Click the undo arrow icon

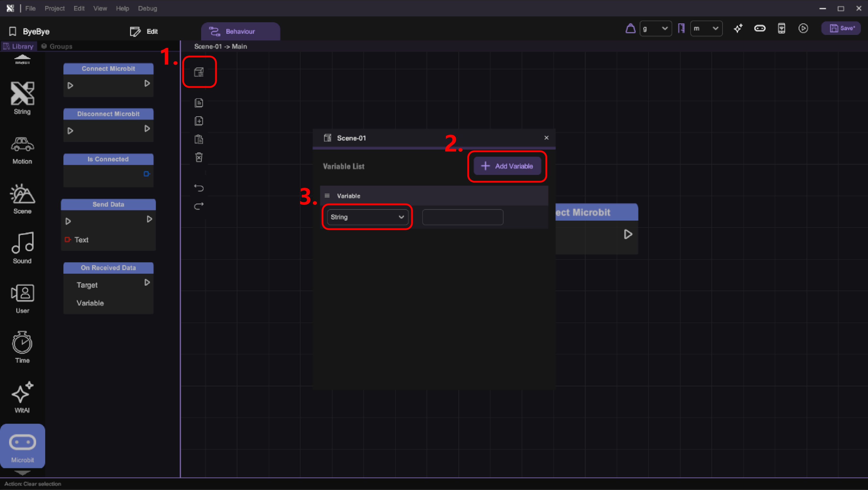pyautogui.click(x=199, y=188)
